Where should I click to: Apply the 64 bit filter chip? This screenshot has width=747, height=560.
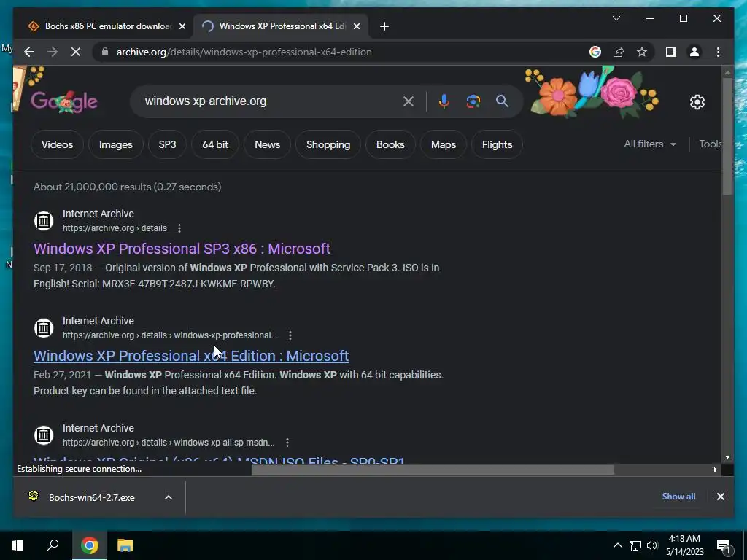click(215, 144)
